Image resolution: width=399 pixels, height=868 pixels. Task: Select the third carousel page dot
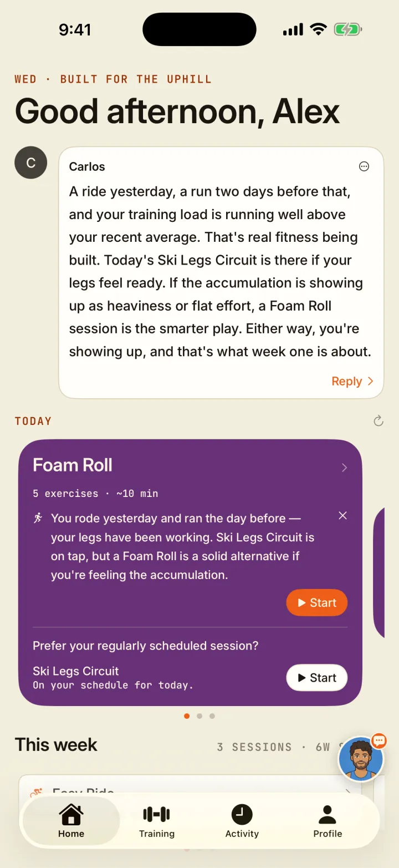pos(212,716)
